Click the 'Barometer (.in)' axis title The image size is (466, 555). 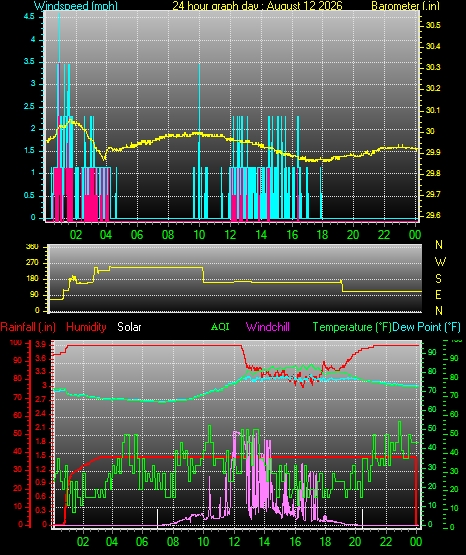pyautogui.click(x=405, y=6)
